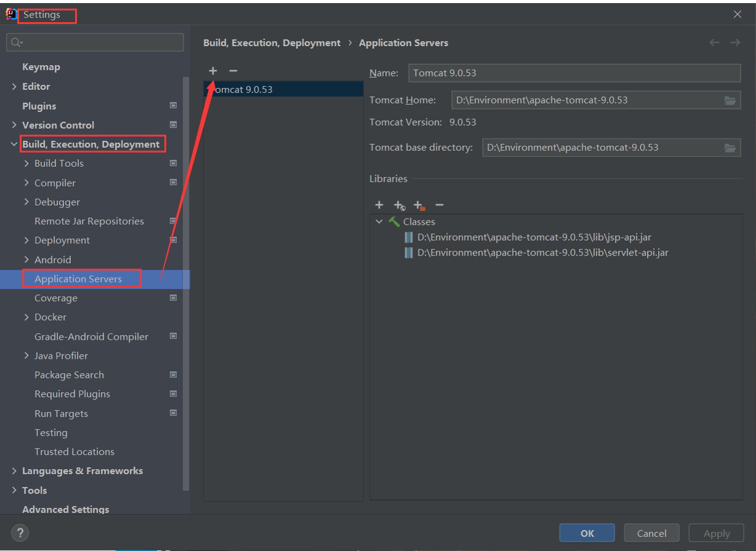The image size is (756, 551).
Task: Click the Cancel button
Action: pyautogui.click(x=652, y=533)
